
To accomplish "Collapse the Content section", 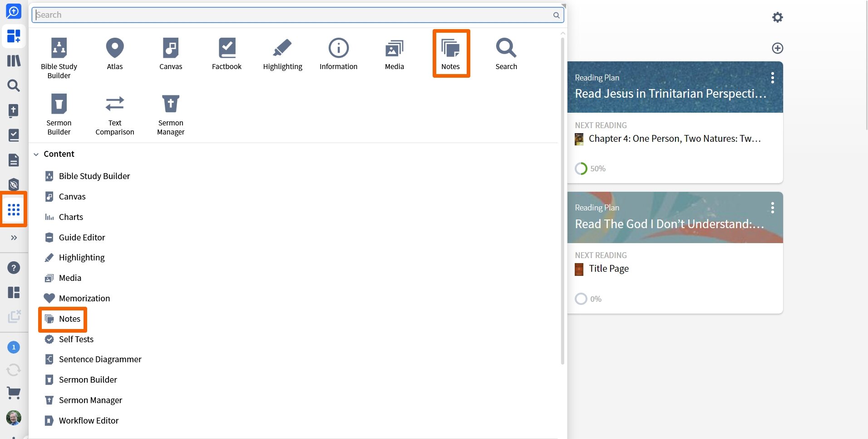I will [36, 154].
